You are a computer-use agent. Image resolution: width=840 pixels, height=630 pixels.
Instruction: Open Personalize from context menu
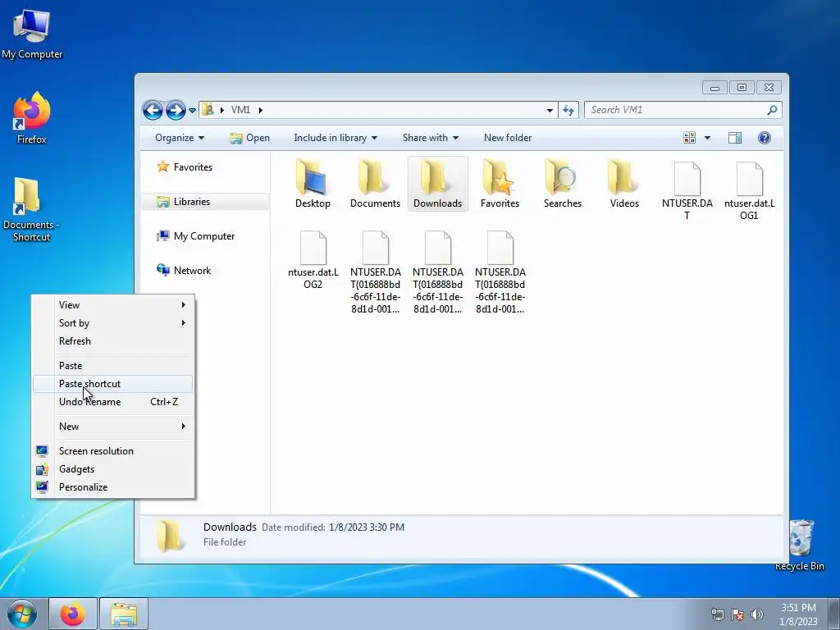[x=113, y=487]
